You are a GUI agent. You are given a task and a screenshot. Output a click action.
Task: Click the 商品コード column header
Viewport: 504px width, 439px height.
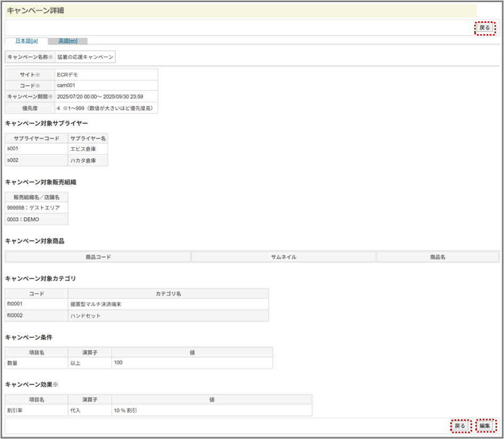(98, 257)
